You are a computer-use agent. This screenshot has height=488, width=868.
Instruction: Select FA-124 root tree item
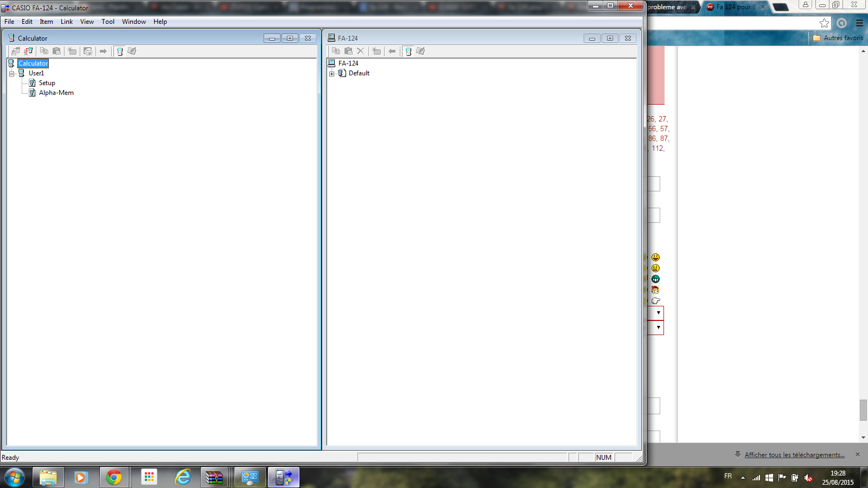point(348,63)
